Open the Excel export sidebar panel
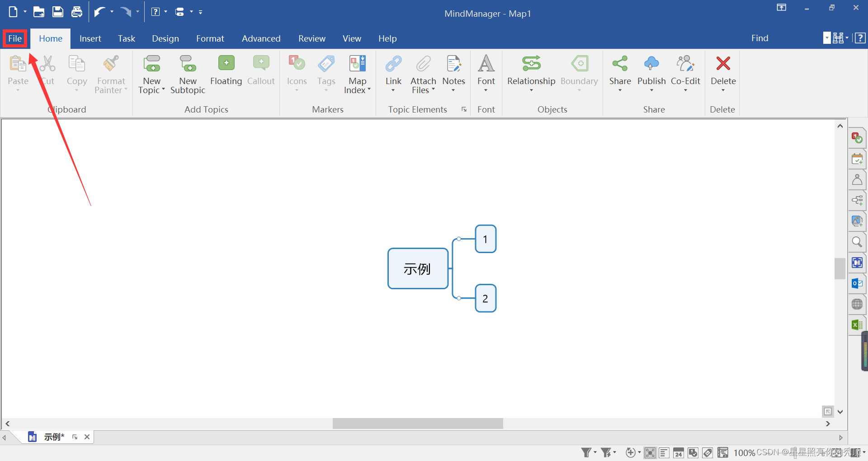Screen dimensions: 868x461 coord(857,325)
